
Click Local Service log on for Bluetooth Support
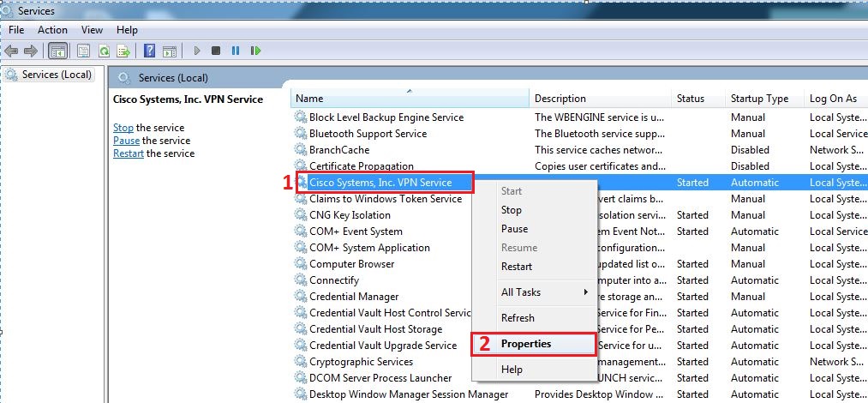pyautogui.click(x=838, y=134)
